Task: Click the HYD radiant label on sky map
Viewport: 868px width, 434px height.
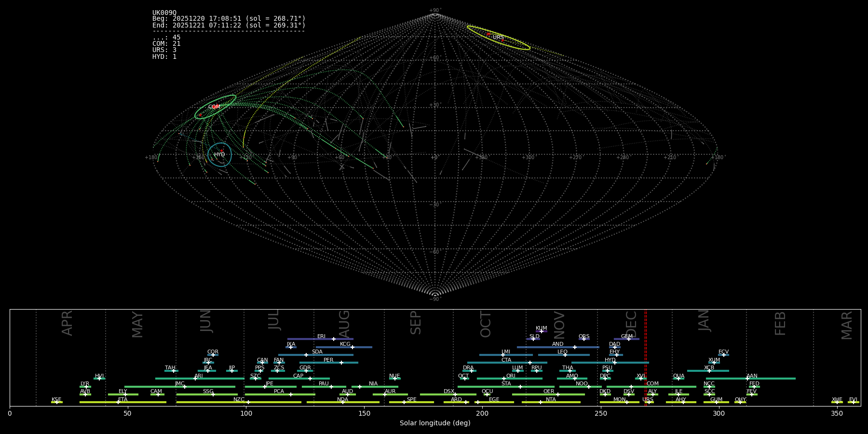Action: (219, 155)
